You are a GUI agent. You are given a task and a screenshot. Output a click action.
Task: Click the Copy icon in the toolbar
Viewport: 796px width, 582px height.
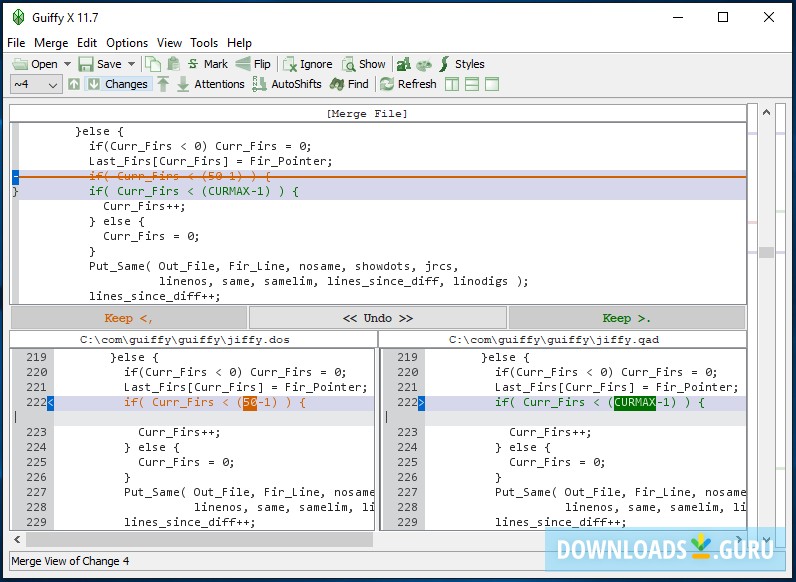point(152,64)
